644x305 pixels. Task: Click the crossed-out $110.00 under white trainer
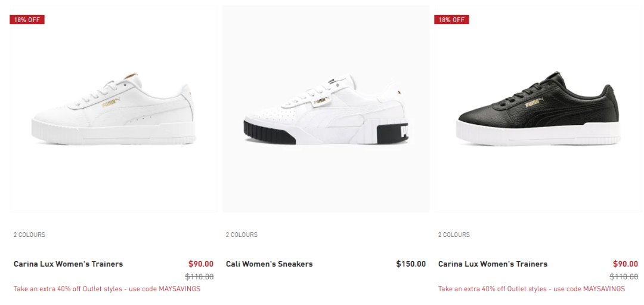point(199,276)
